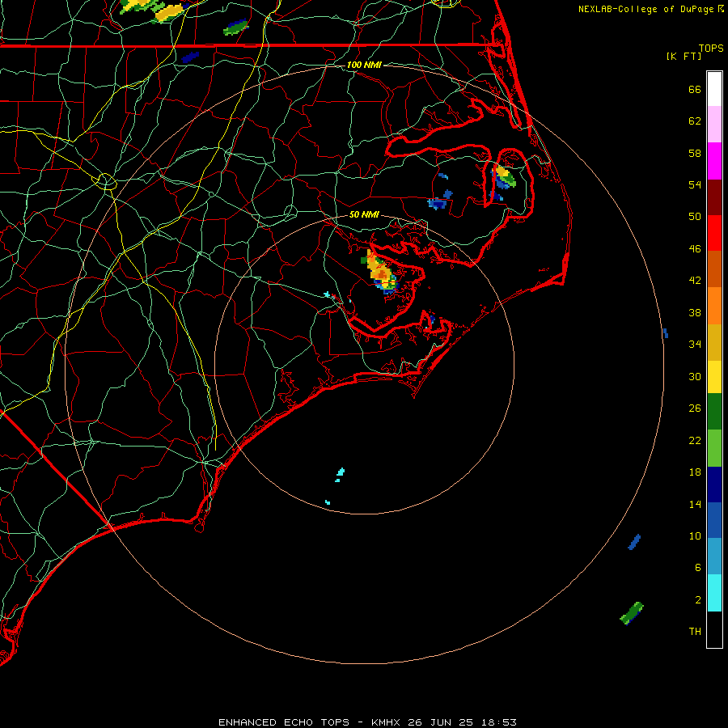Click the [K FT] units label
The height and width of the screenshot is (728, 728).
coord(684,57)
